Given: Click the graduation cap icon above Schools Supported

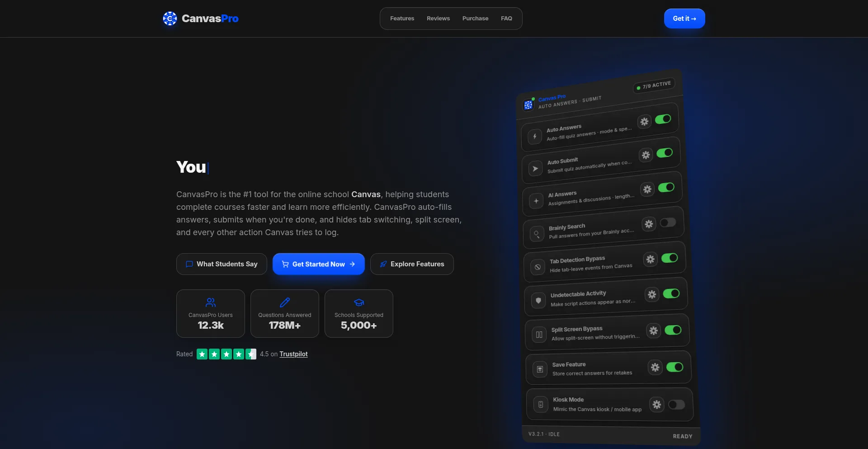Looking at the screenshot, I should [359, 302].
